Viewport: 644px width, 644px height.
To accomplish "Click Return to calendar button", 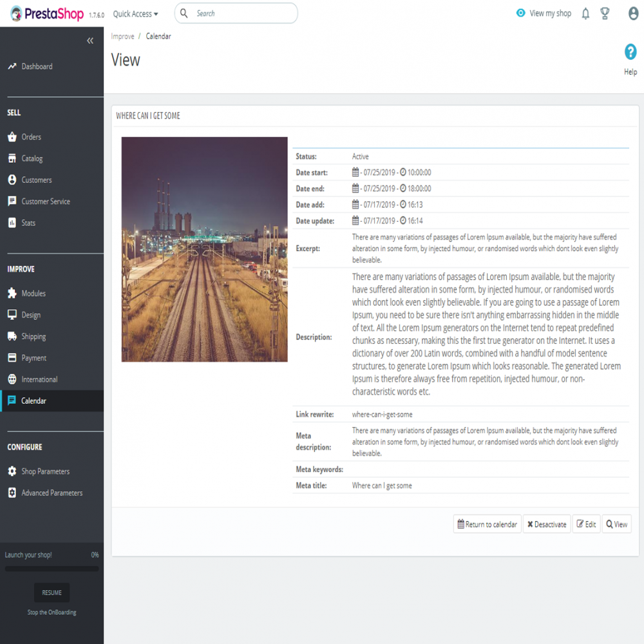I will (x=487, y=524).
